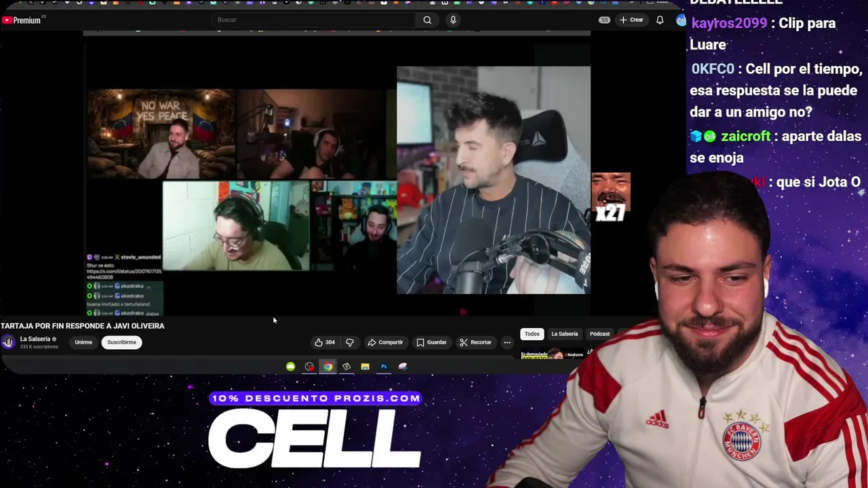Click the 335 K suscriptores text
The image size is (868, 488).
point(39,346)
